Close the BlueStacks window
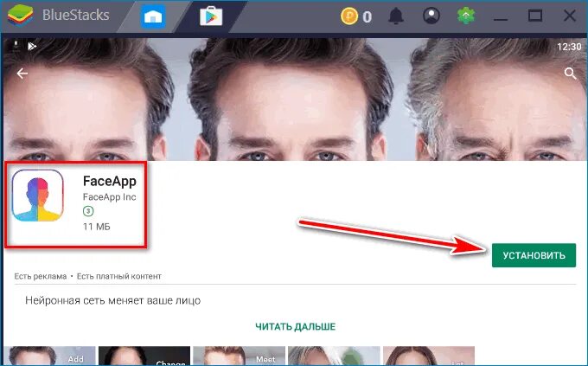The image size is (588, 366). 570,16
